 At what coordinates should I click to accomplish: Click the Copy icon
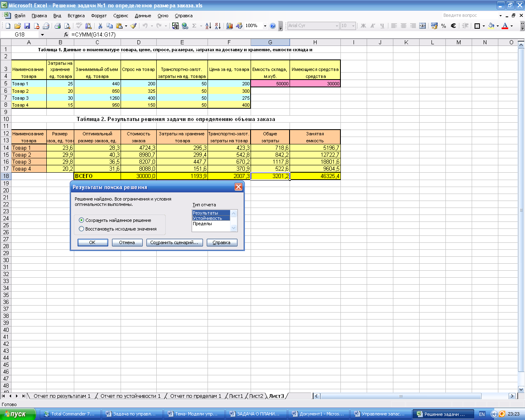point(110,26)
